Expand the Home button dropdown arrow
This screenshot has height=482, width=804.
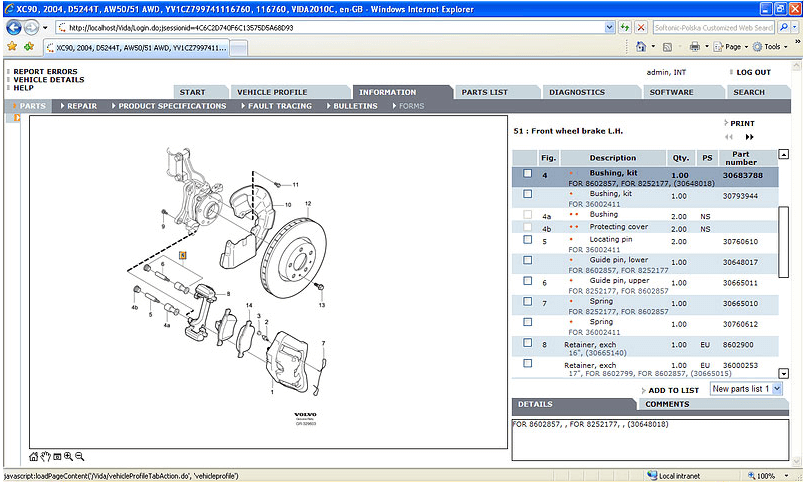coord(653,47)
